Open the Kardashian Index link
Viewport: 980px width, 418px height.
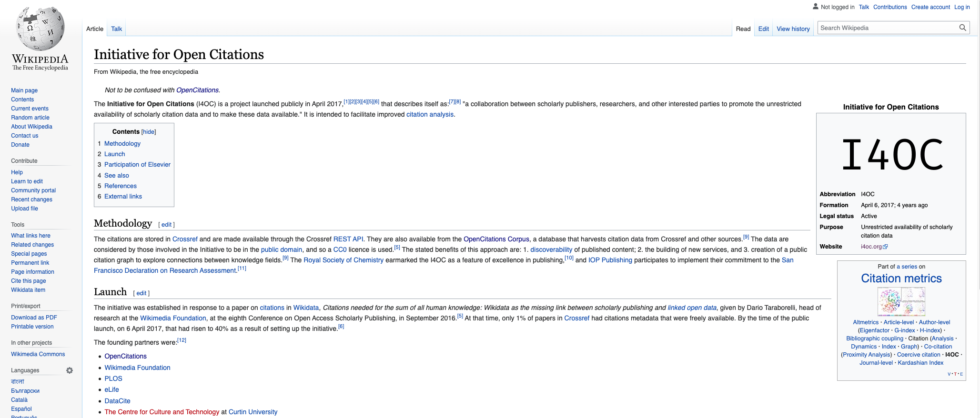point(920,363)
